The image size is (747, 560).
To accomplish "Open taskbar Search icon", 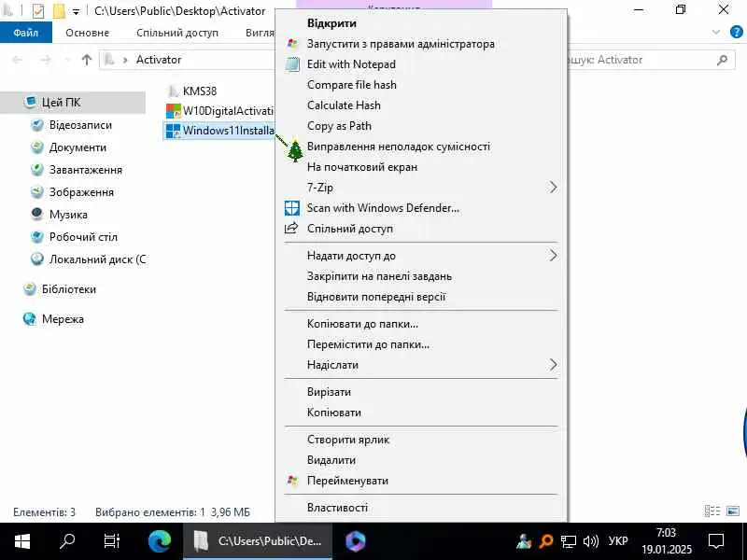I will 67,541.
